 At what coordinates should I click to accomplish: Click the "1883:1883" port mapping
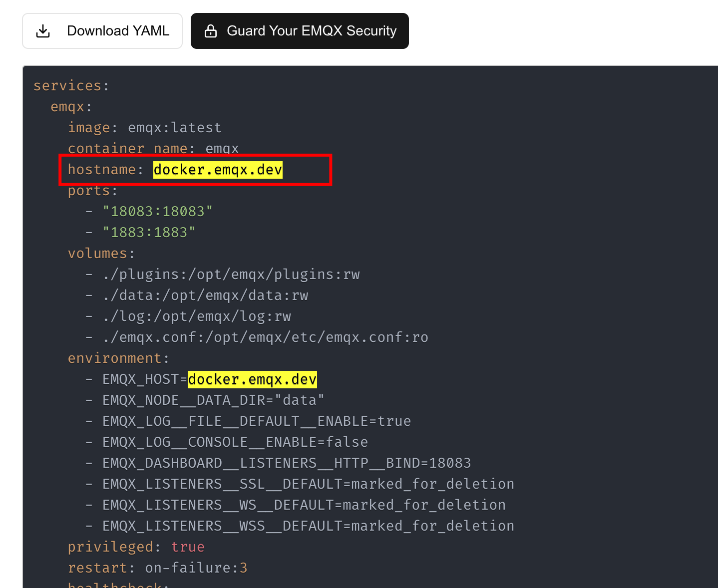[149, 233]
